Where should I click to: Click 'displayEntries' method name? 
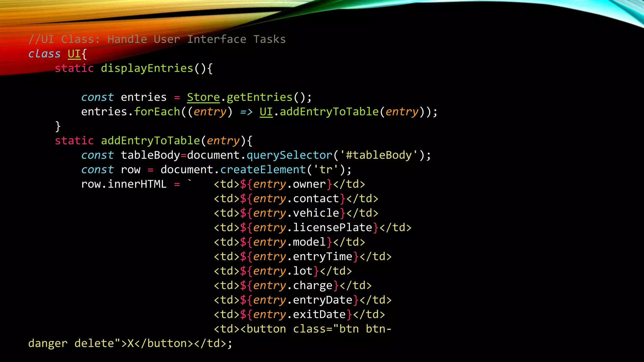coord(147,69)
